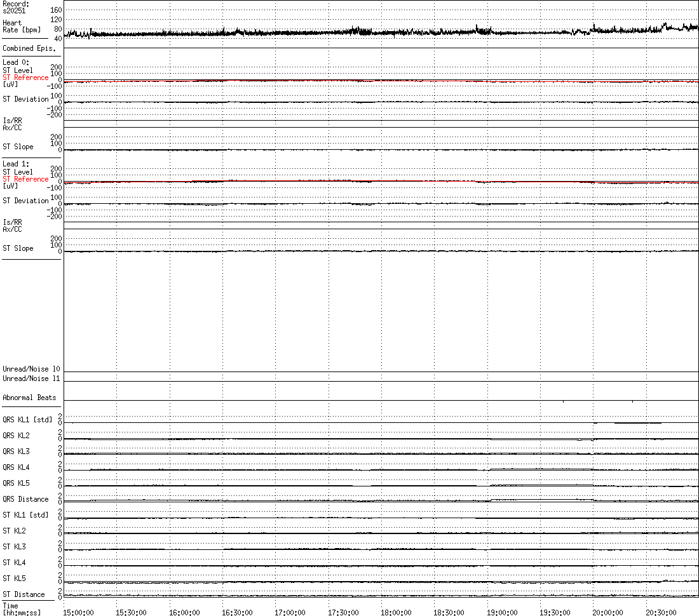Click the red ST Reference label under Lead 0
This screenshot has height=616, width=699.
(x=25, y=77)
